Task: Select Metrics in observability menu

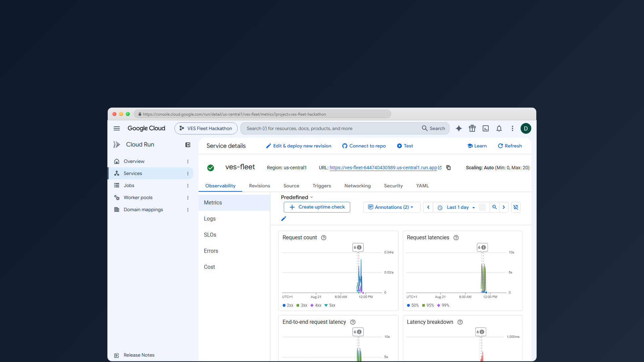Action: tap(234, 202)
